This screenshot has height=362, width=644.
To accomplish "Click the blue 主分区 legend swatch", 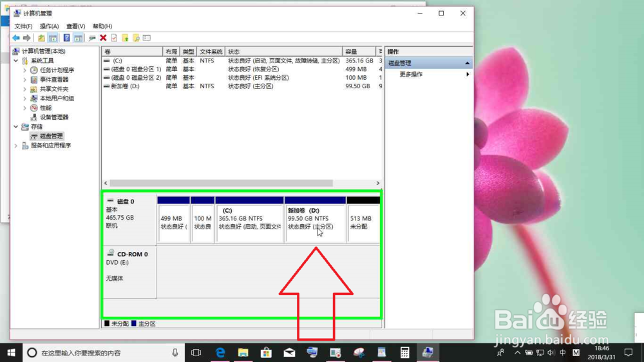I will click(133, 324).
